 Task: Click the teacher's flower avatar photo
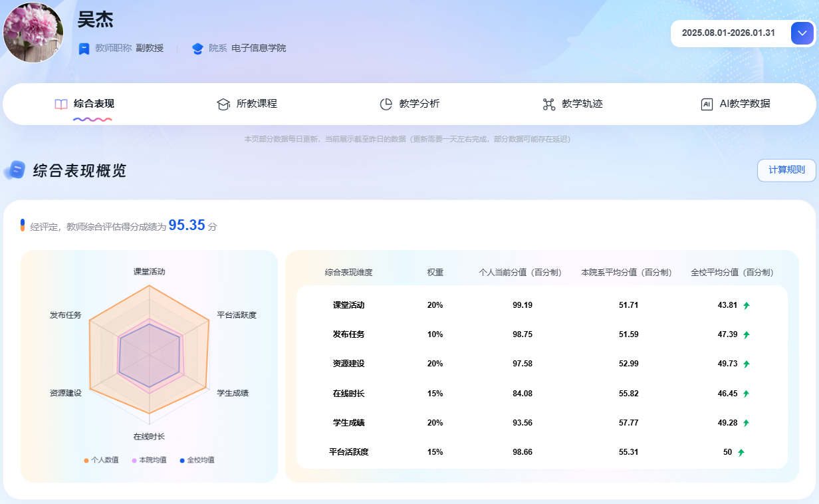coord(33,33)
